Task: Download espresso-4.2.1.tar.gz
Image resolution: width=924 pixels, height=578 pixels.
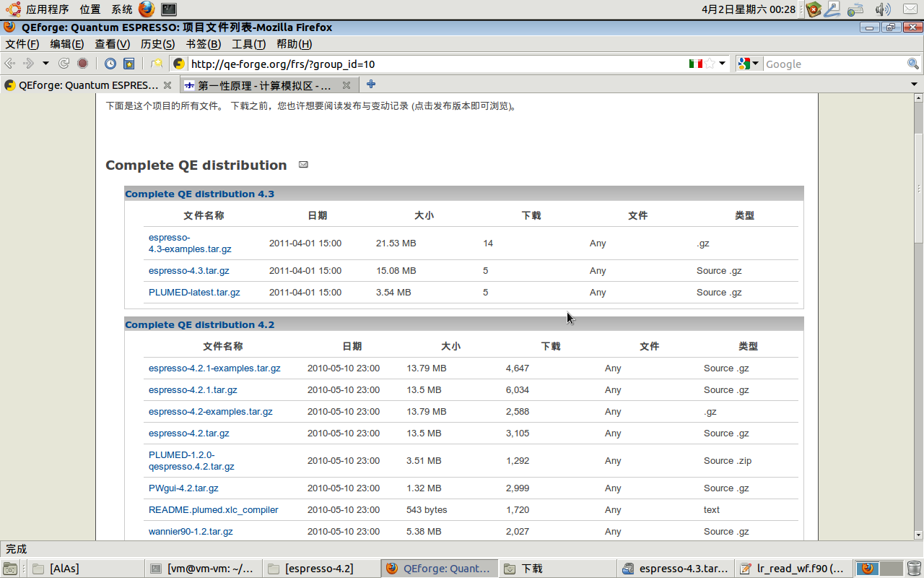Action: click(x=193, y=390)
